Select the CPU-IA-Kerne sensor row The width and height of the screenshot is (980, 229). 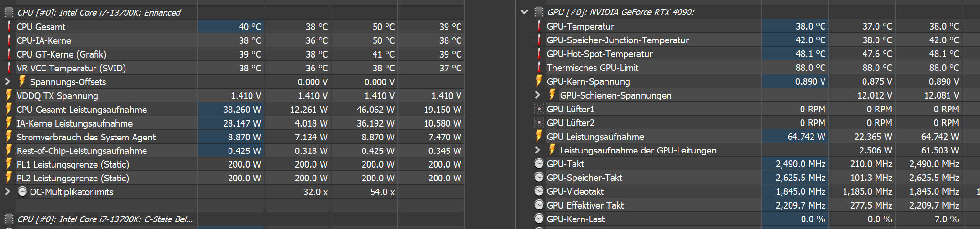pos(233,40)
